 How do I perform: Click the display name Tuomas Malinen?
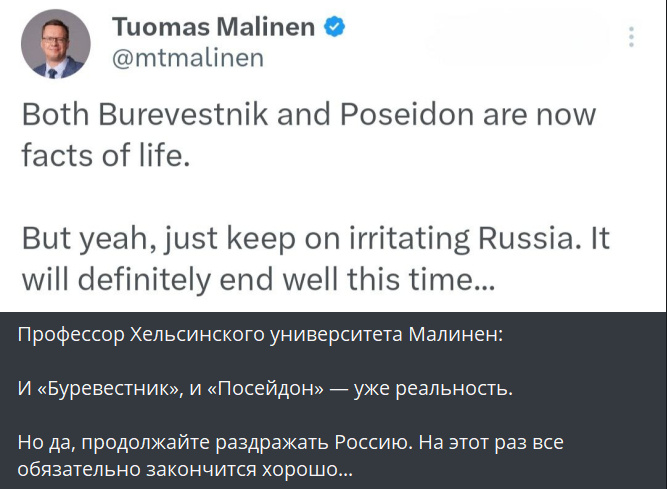click(x=212, y=27)
